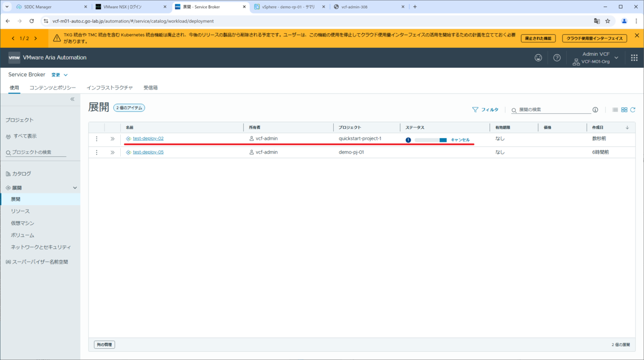Open test-deploy-02 deployment link

[x=148, y=139]
